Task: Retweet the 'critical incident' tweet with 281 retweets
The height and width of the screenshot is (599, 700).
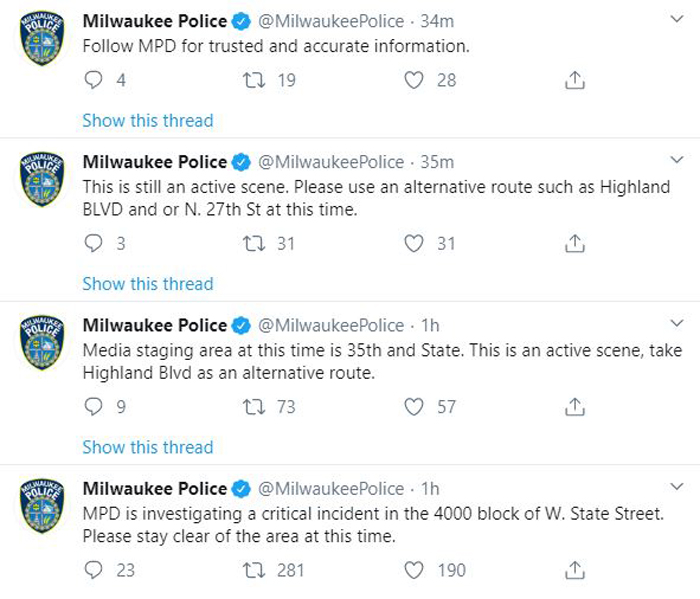Action: click(x=254, y=570)
